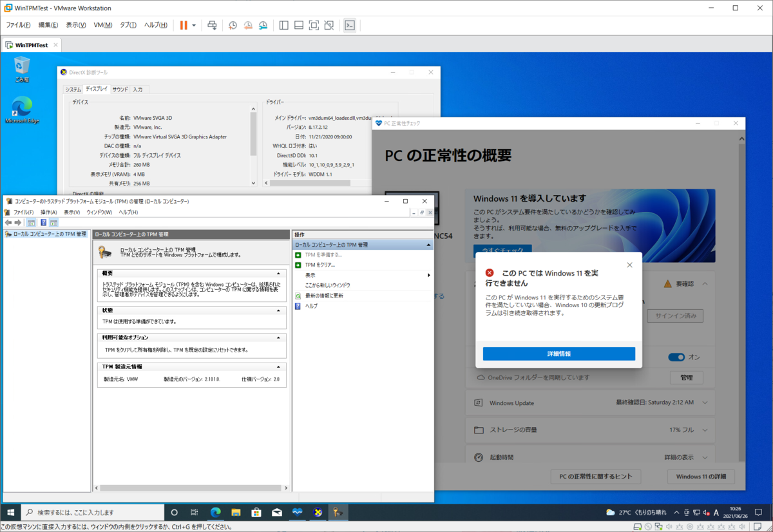
Task: Click Windows 11 の詳細 button
Action: [701, 477]
